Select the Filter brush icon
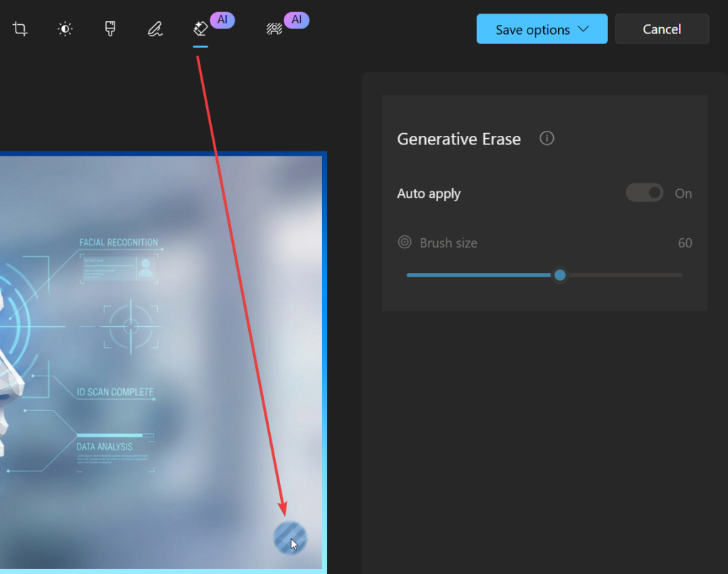Image resolution: width=728 pixels, height=574 pixels. (110, 29)
